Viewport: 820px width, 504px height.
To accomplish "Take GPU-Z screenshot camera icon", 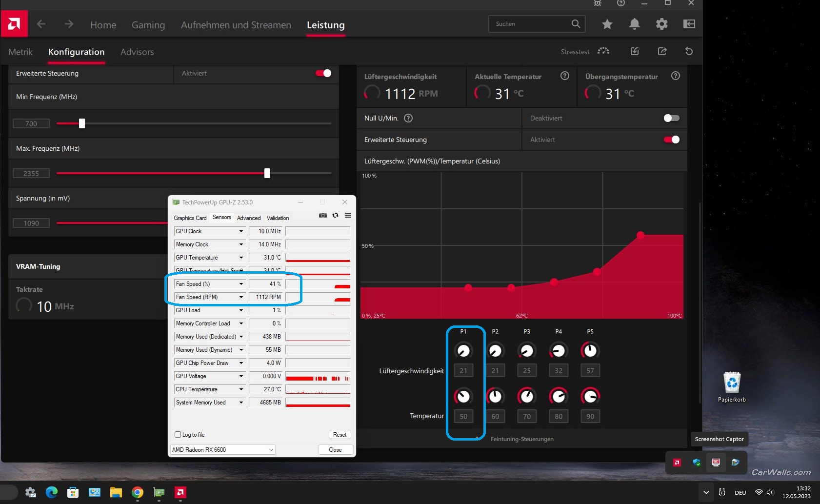I will (x=323, y=215).
